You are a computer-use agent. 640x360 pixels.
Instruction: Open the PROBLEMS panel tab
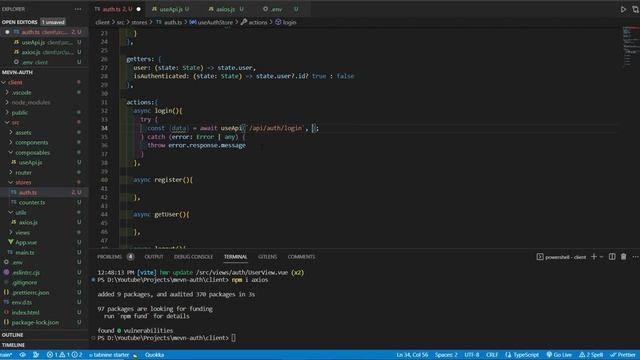coord(109,257)
